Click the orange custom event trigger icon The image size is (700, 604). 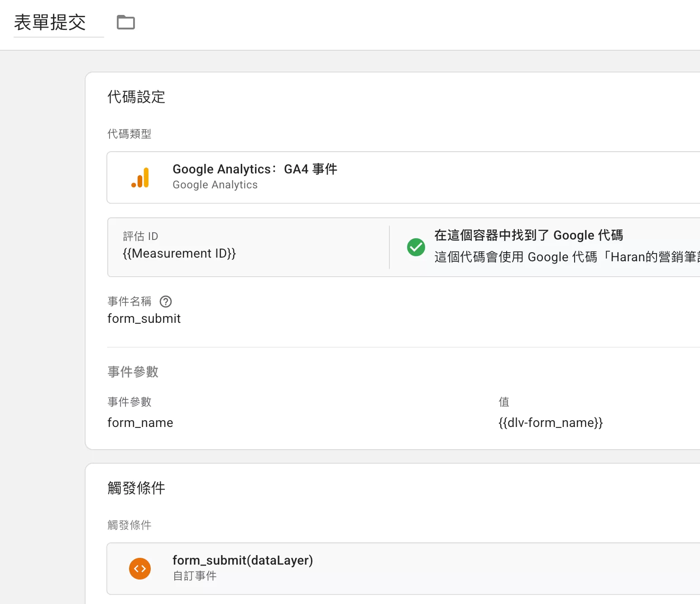[x=140, y=569]
